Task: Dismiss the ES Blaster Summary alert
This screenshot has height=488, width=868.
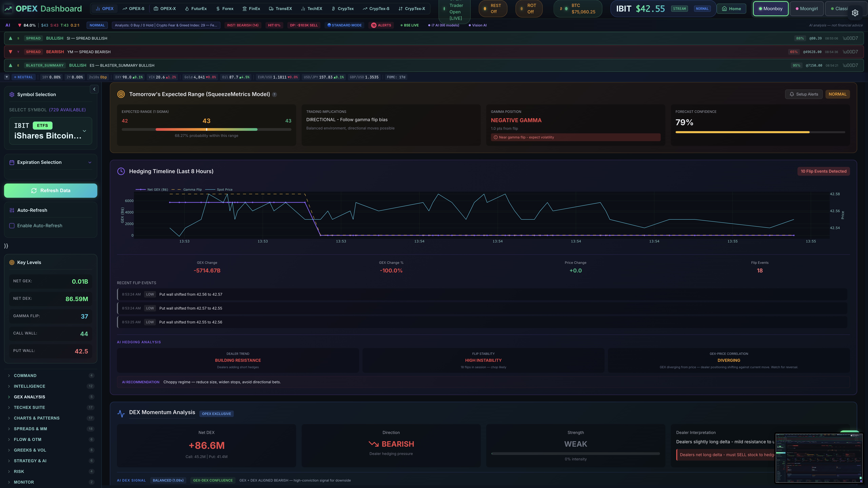Action: (x=850, y=65)
